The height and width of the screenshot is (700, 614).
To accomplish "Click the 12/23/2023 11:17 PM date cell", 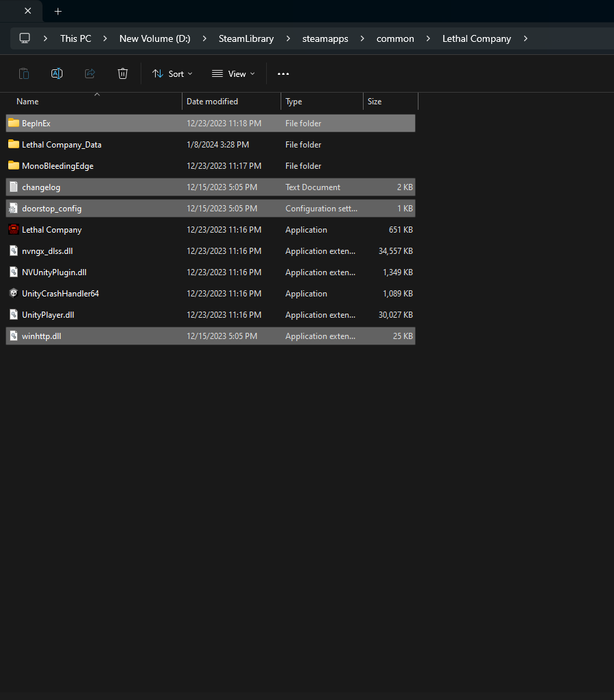I will 224,166.
